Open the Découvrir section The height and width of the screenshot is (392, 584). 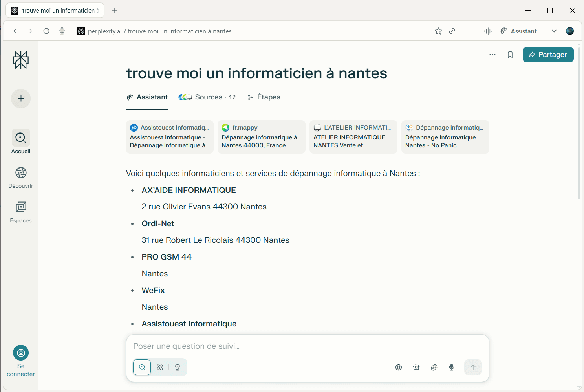tap(21, 177)
